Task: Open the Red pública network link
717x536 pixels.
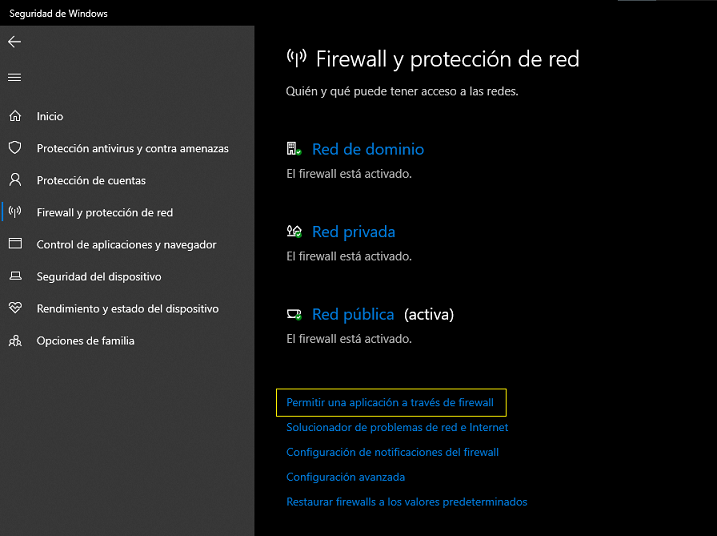Action: (353, 315)
